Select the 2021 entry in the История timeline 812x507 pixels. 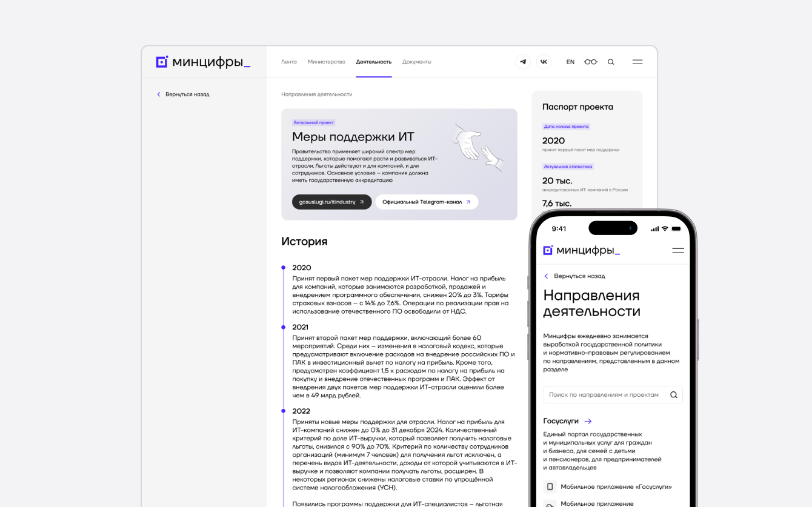[301, 327]
